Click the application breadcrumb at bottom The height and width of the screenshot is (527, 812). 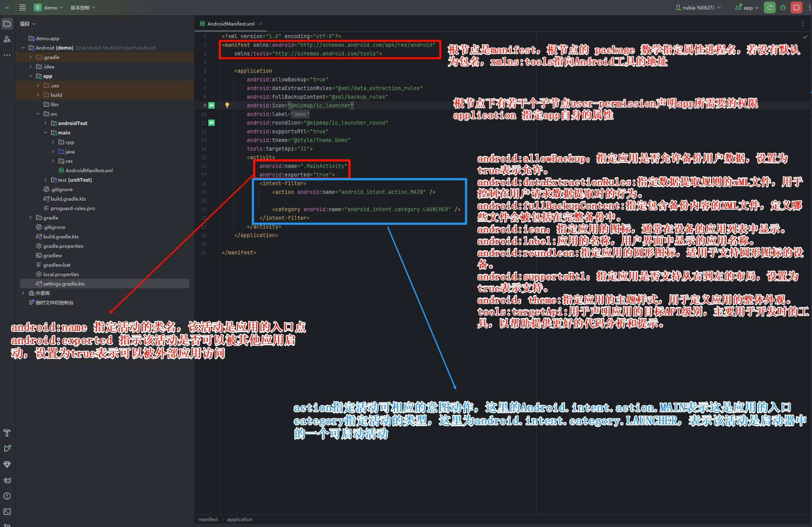click(239, 520)
